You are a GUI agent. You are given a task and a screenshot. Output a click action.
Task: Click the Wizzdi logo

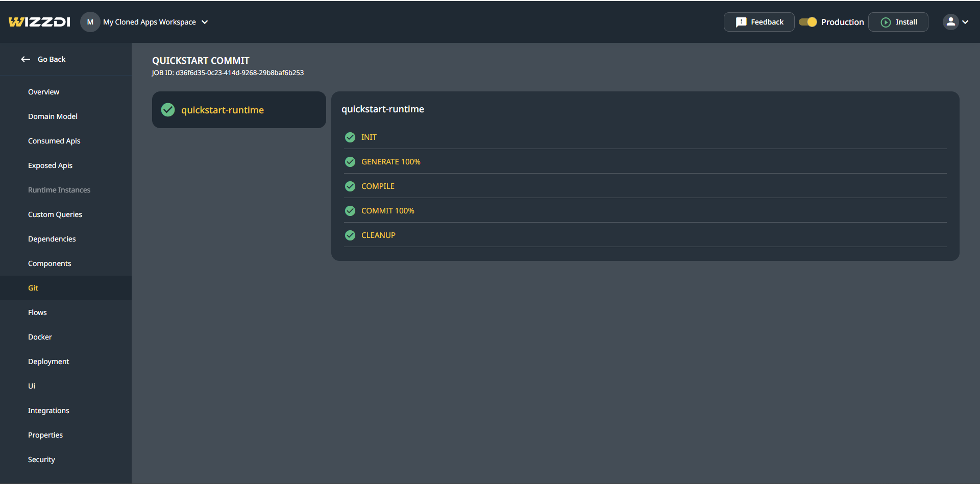(x=39, y=22)
